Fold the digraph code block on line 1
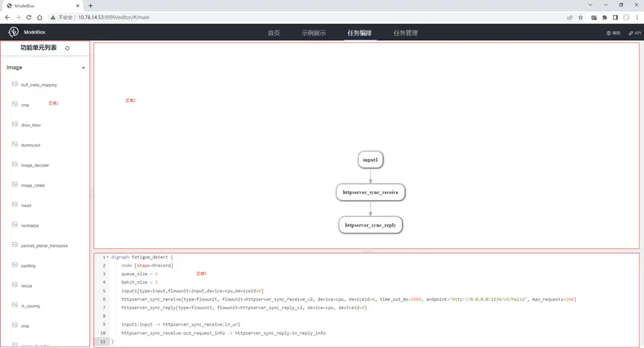This screenshot has height=348, width=644. 106,257
